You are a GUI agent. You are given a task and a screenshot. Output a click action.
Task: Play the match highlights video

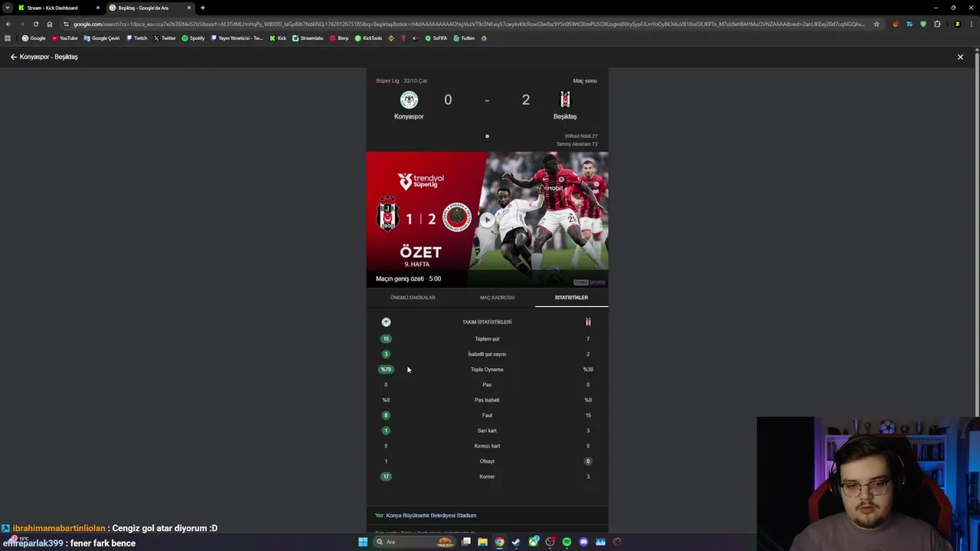click(487, 220)
